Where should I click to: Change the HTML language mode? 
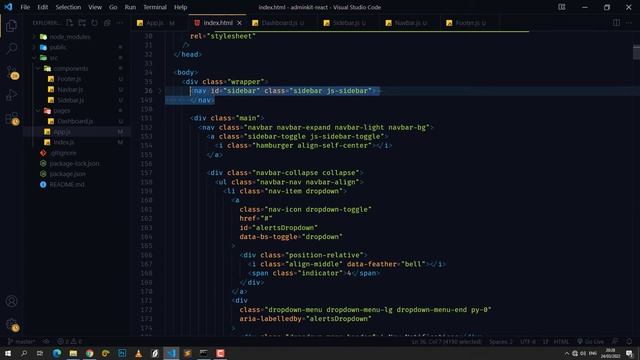pyautogui.click(x=561, y=341)
